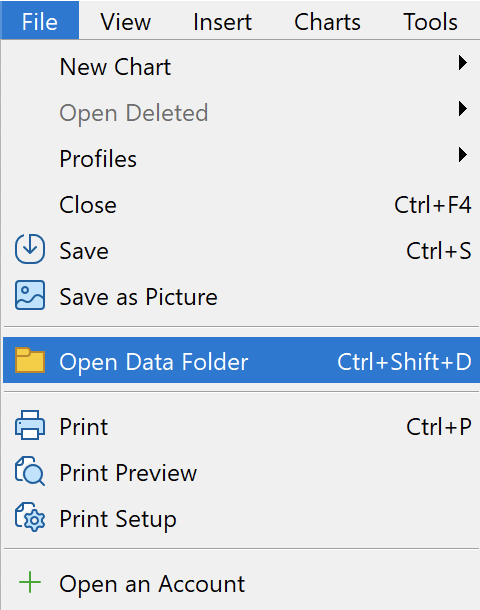This screenshot has height=610, width=480.
Task: Open the Charts menu
Action: [327, 21]
